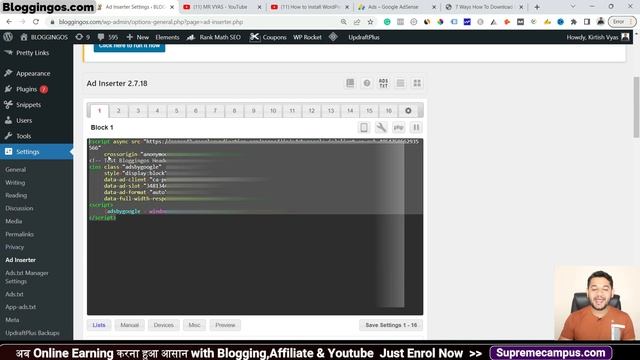Click the page vertical scrollbar
The image size is (640, 360).
coord(636,107)
